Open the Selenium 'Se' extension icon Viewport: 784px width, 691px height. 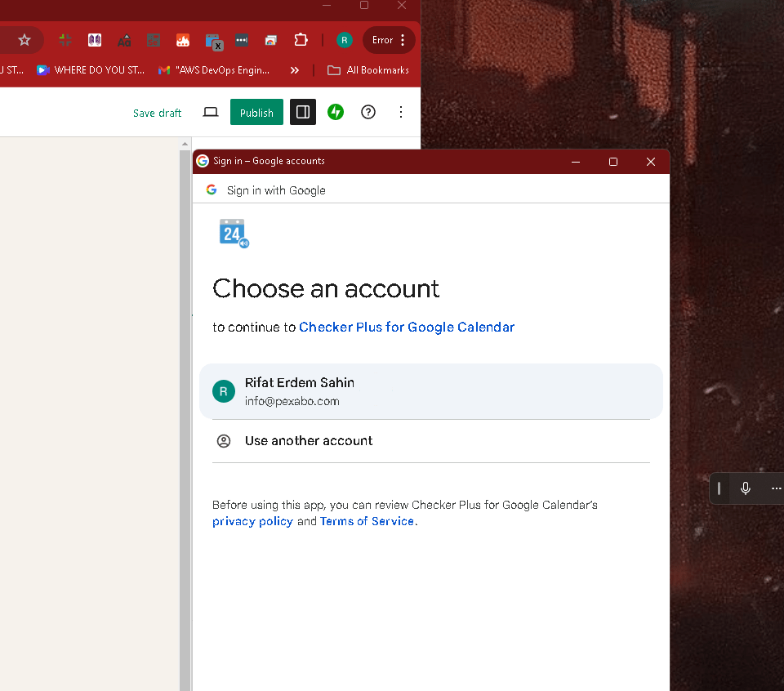click(154, 40)
